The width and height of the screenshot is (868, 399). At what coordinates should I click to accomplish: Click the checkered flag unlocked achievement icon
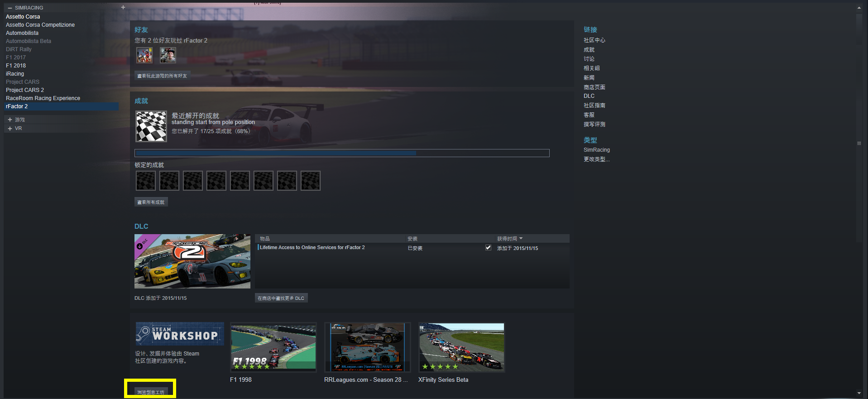[x=151, y=126]
